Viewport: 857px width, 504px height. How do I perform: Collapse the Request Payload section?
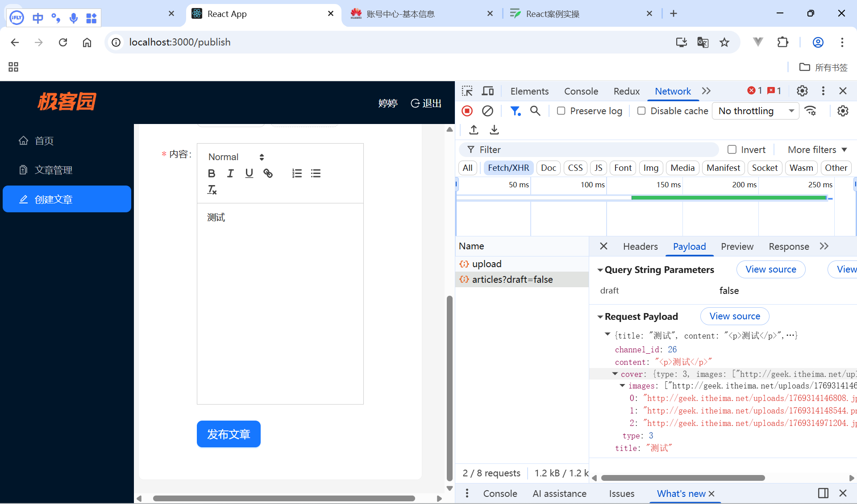(x=600, y=317)
